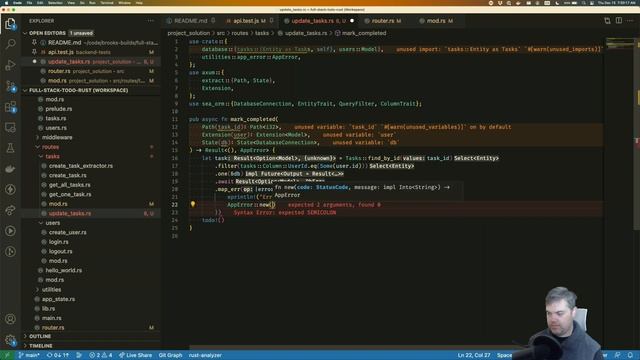Open the Source Control view

tap(10, 86)
